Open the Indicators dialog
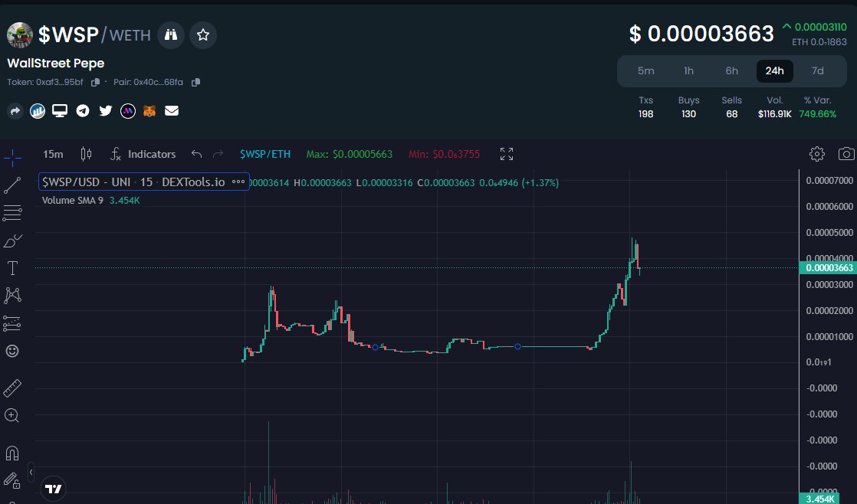The width and height of the screenshot is (857, 504). (x=151, y=154)
